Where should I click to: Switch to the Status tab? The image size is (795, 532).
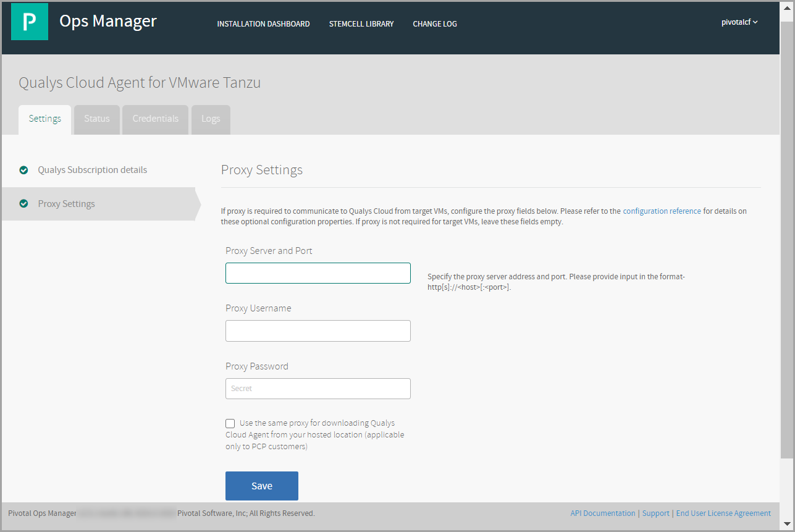coord(97,119)
